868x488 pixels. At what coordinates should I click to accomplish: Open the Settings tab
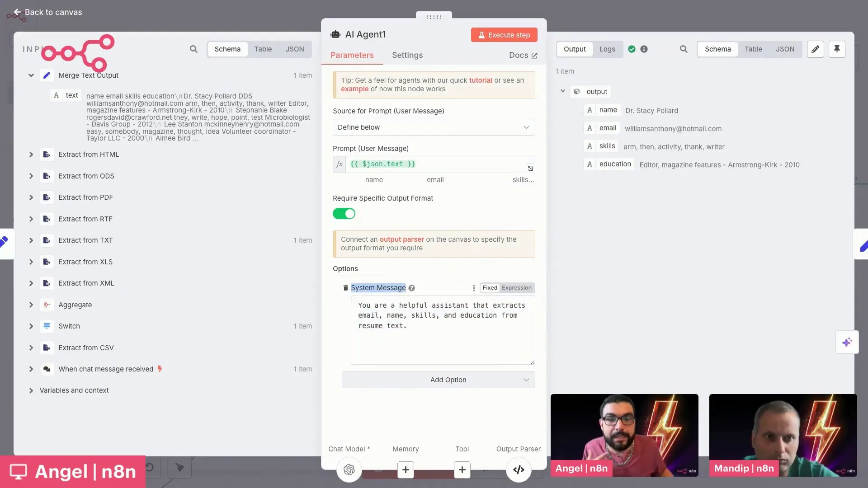(x=407, y=55)
